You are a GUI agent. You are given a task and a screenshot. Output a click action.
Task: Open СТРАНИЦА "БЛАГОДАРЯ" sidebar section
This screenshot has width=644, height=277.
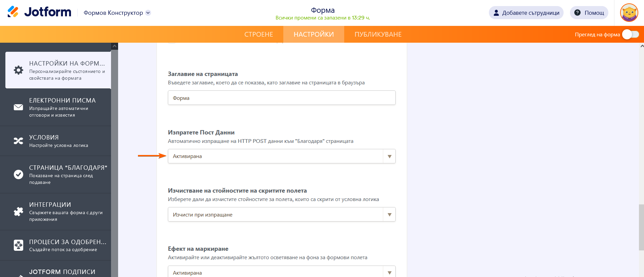click(56, 174)
